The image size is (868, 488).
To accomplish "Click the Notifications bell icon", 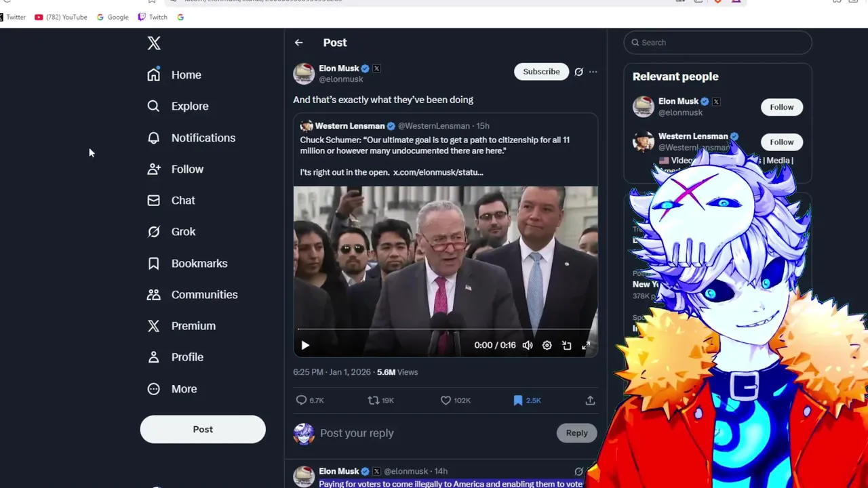I will [x=154, y=138].
